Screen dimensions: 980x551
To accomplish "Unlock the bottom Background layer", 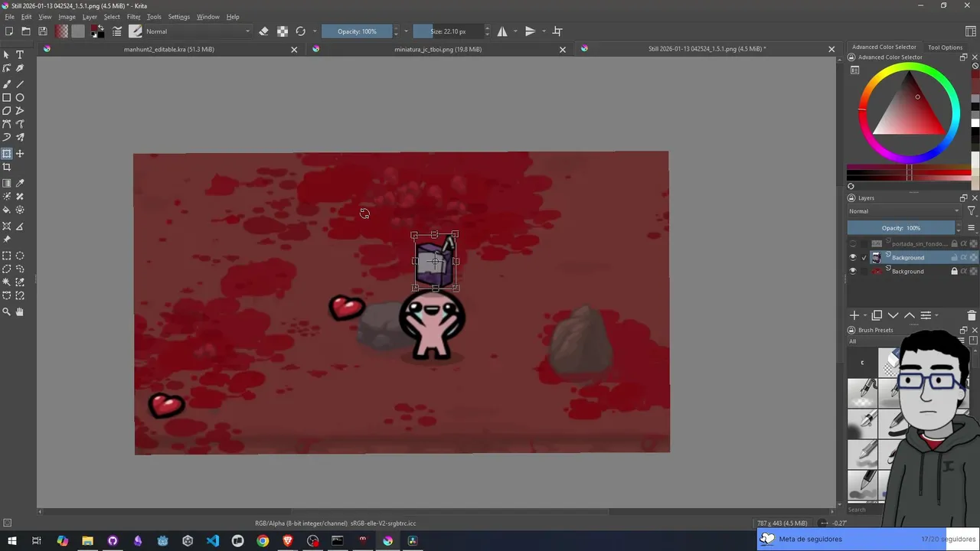I will point(954,272).
